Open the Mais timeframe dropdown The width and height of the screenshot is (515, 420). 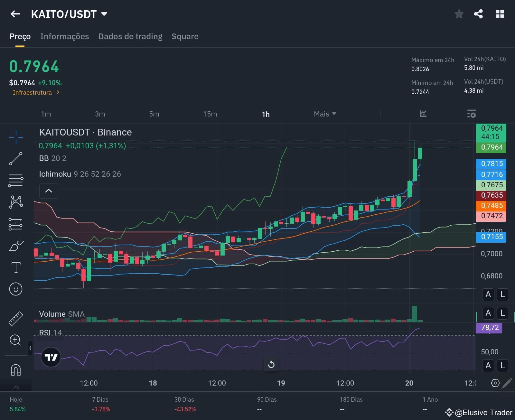coord(325,114)
